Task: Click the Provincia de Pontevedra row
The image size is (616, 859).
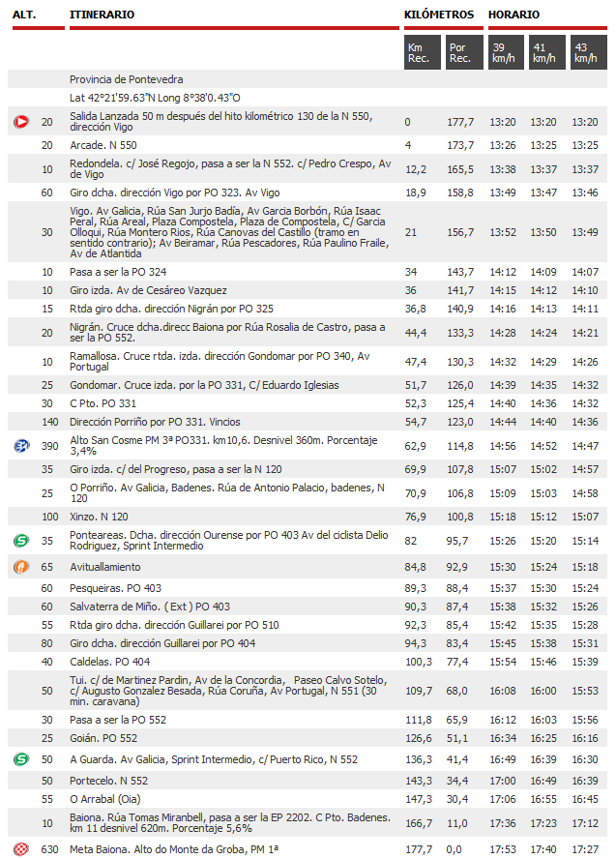Action: [308, 79]
